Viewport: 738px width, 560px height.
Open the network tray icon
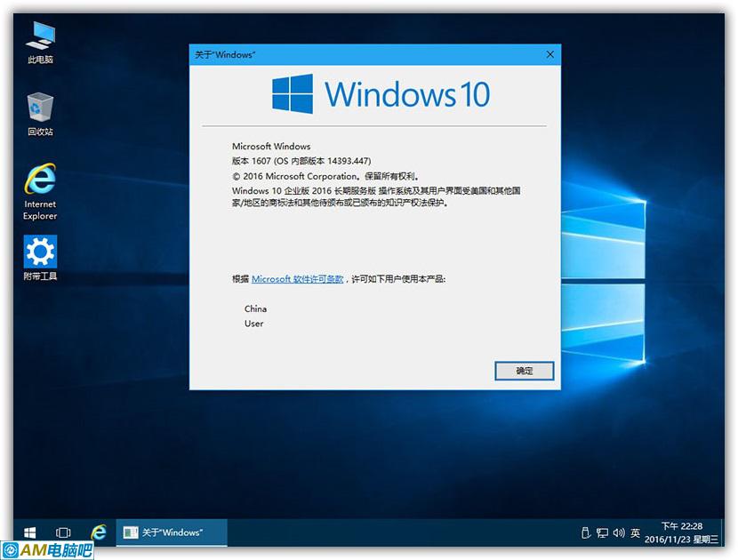click(602, 532)
